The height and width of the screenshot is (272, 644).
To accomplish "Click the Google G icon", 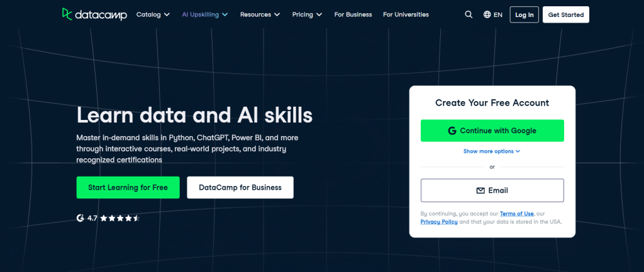I will tap(452, 131).
